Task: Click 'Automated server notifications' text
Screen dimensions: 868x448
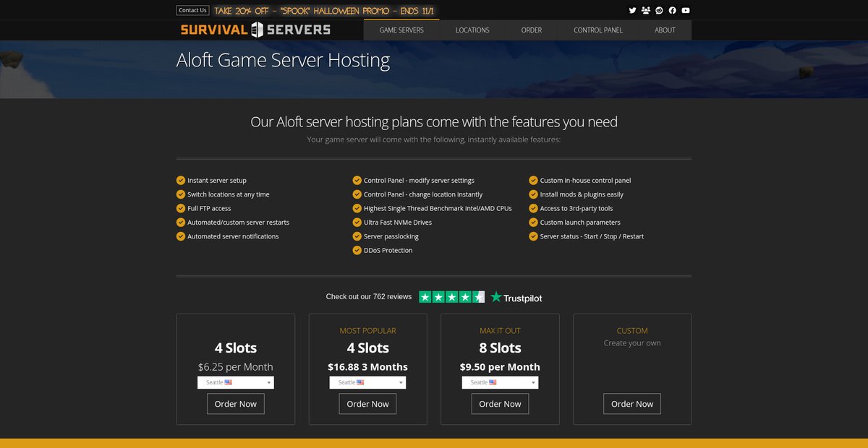Action: click(x=233, y=236)
